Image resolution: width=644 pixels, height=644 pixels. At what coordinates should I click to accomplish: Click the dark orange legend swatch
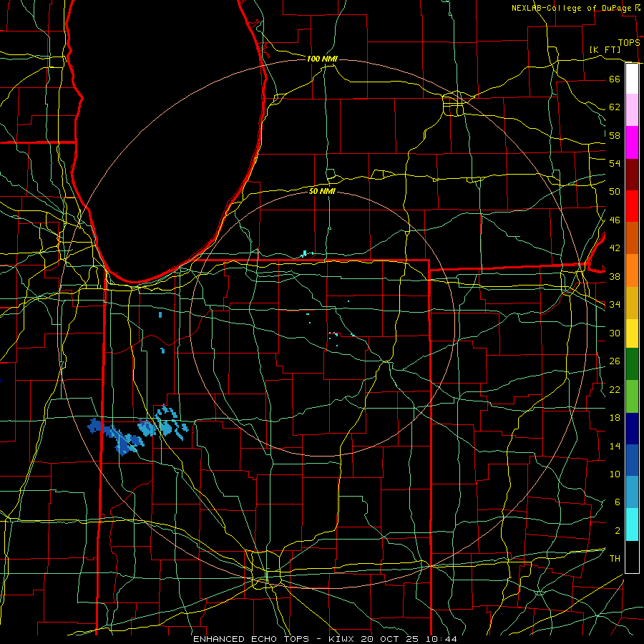pyautogui.click(x=632, y=238)
